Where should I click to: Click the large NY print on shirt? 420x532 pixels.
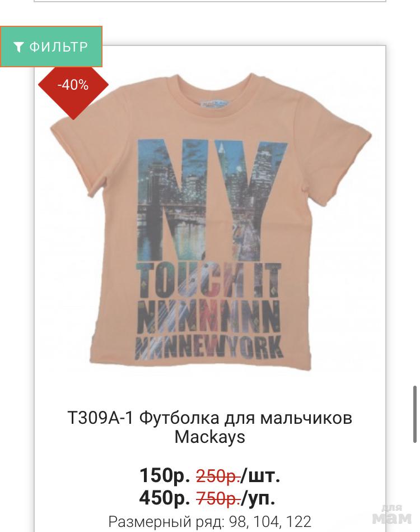(x=213, y=200)
